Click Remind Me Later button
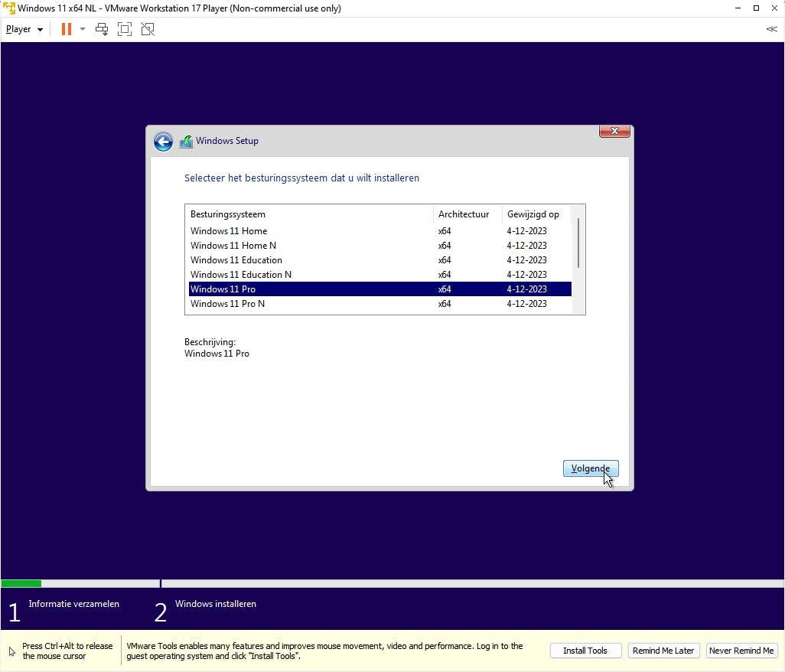 (663, 651)
